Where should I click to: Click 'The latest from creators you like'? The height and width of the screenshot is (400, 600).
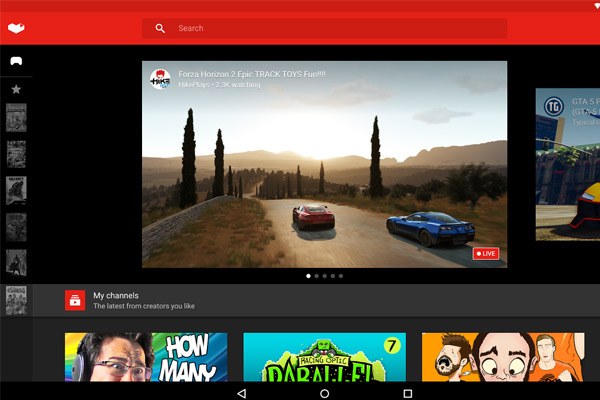[144, 306]
